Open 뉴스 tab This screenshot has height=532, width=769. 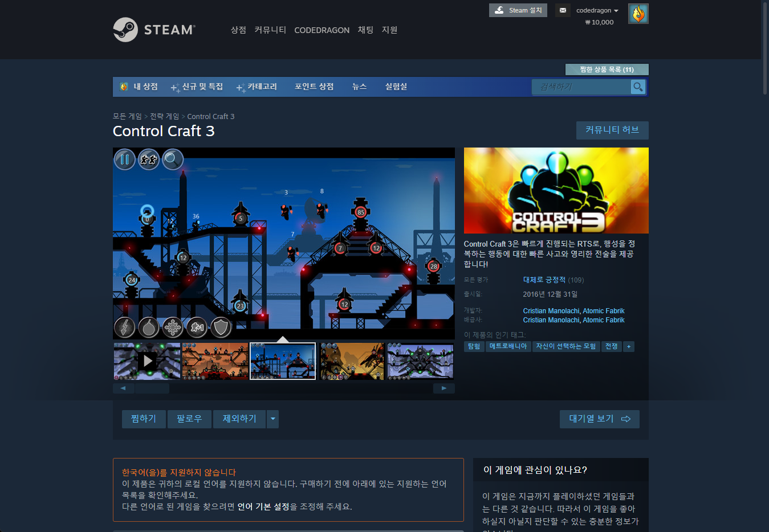tap(359, 87)
